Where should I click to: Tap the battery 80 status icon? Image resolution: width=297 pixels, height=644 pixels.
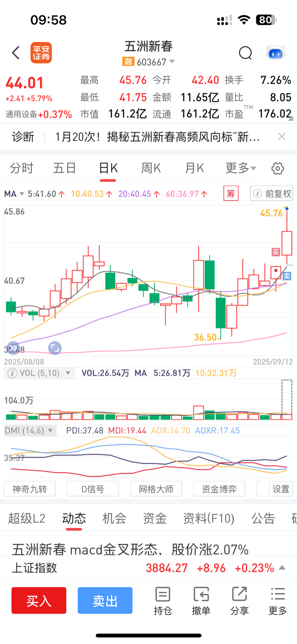pos(266,20)
